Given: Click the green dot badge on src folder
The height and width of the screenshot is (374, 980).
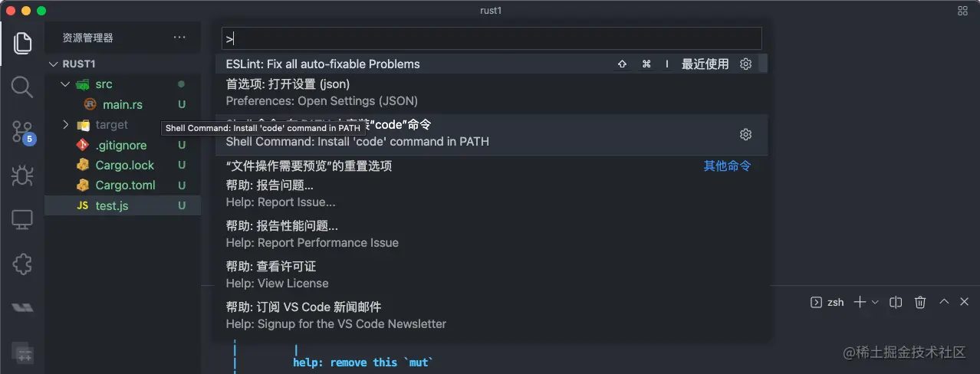Looking at the screenshot, I should coord(182,84).
